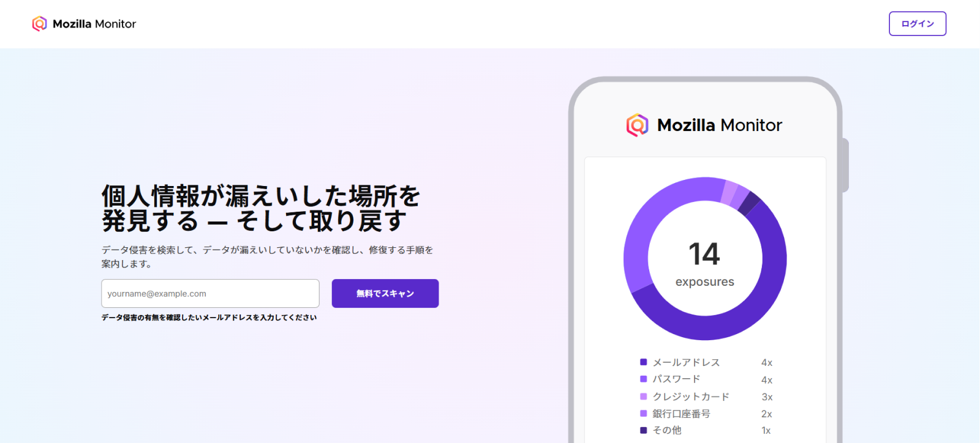The height and width of the screenshot is (443, 980).
Task: Click the 1x count beside その他
Action: point(766,431)
